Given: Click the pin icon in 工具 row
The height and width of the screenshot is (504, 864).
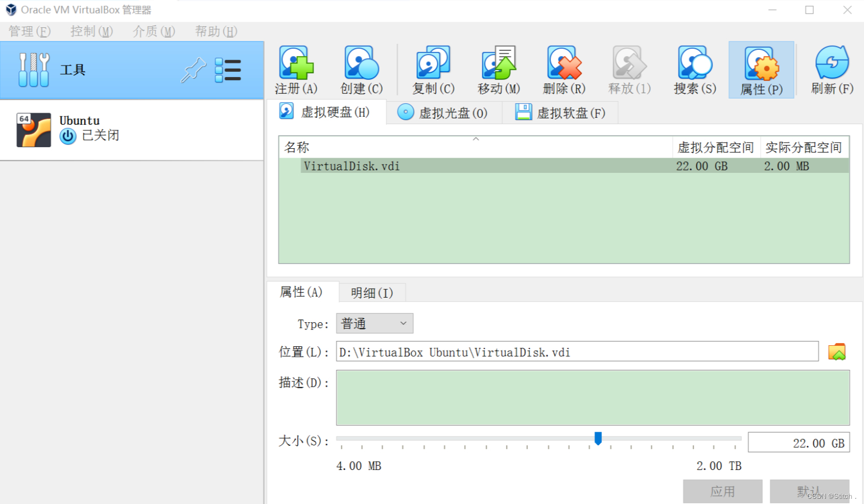Looking at the screenshot, I should coord(193,70).
